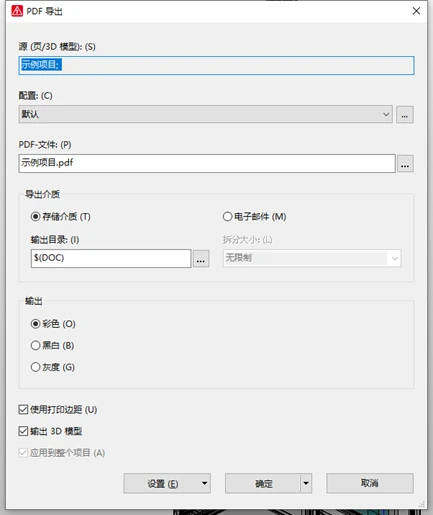Toggle 使用打印边距 checkbox
This screenshot has width=433, height=515.
pos(23,409)
